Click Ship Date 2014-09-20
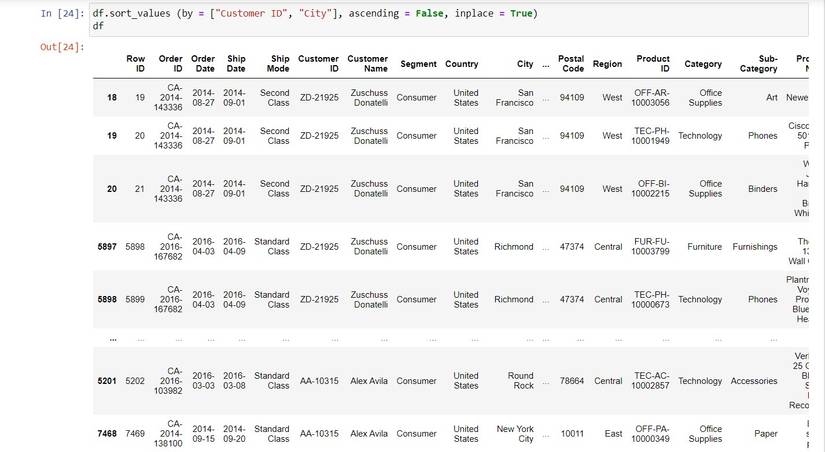The image size is (825, 452). (234, 434)
